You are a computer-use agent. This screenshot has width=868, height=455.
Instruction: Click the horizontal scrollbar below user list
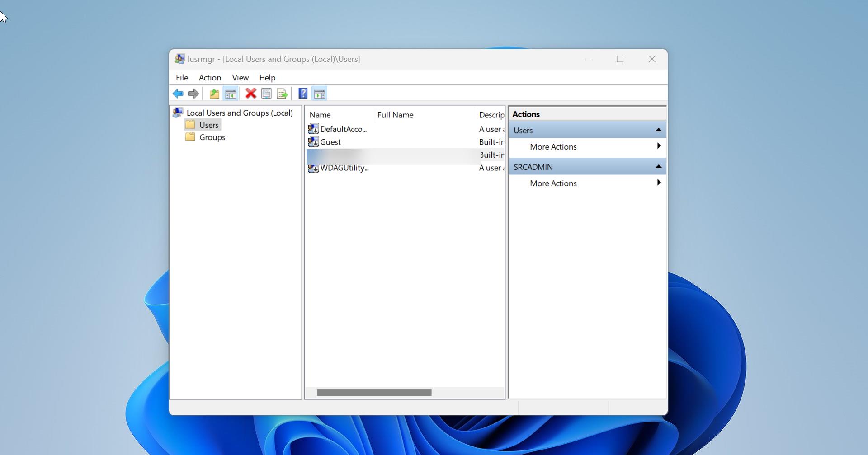(373, 392)
